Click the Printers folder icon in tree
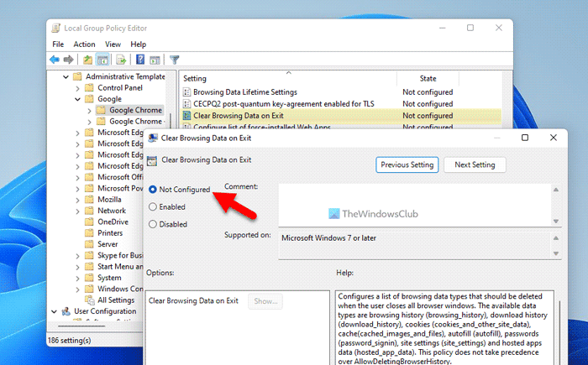This screenshot has height=365, width=588. pyautogui.click(x=89, y=233)
